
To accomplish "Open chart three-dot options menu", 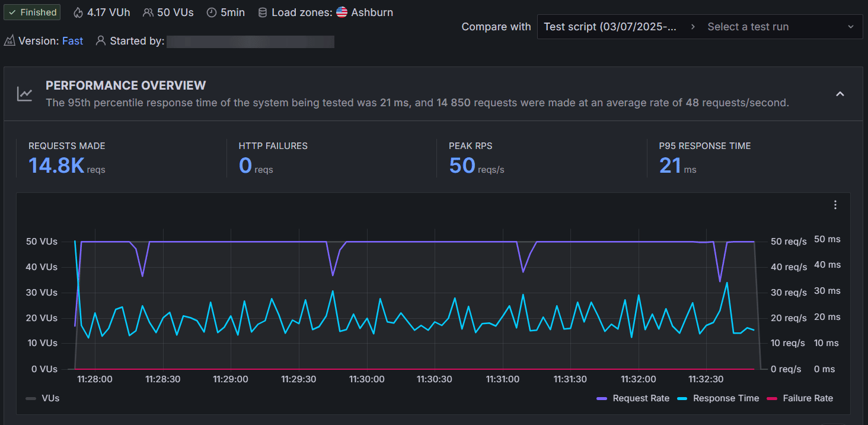I will 835,205.
